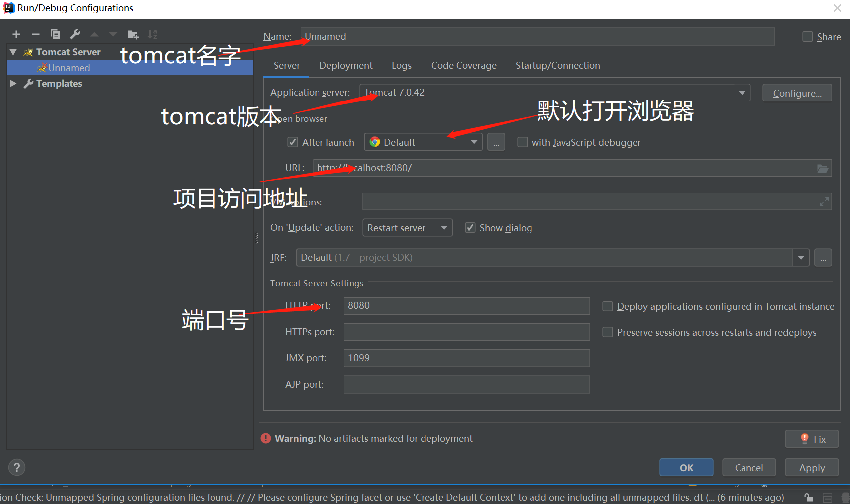Move configuration down arrow
The width and height of the screenshot is (850, 504).
click(x=113, y=34)
